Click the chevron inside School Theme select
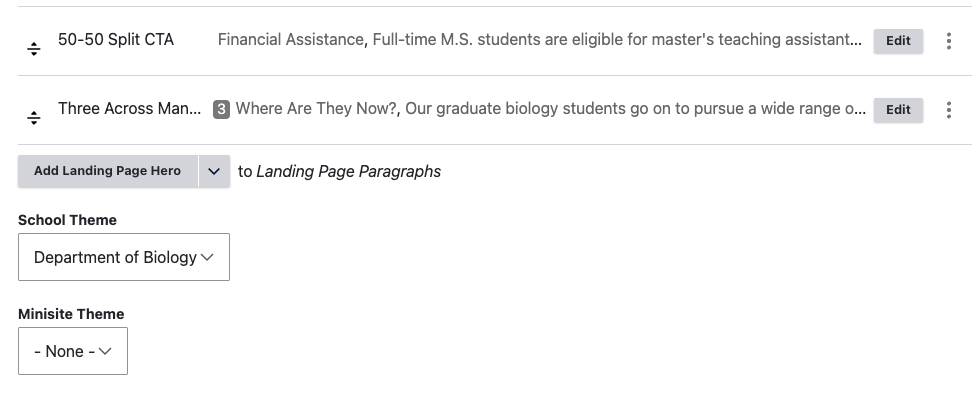 (208, 257)
